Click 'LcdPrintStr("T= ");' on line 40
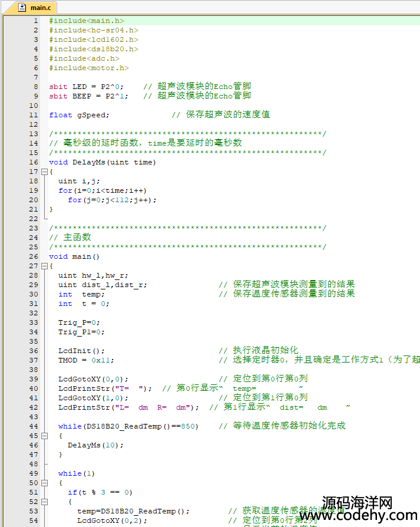This screenshot has height=527, width=420. click(105, 388)
